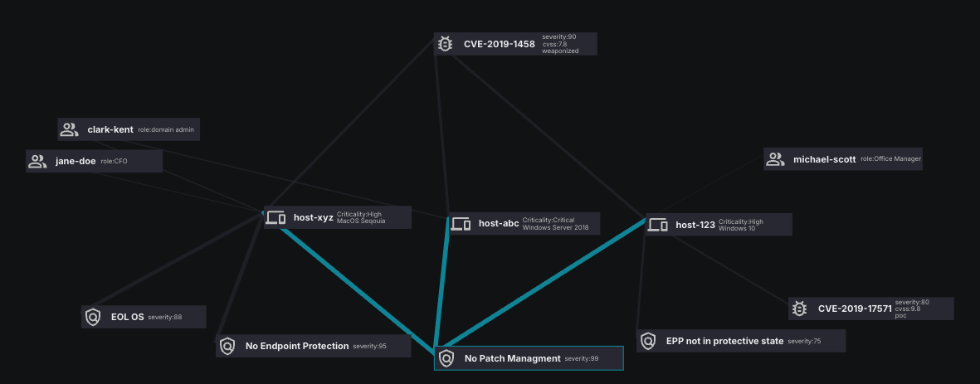This screenshot has width=980, height=384.
Task: Select the host-abc node label
Action: pyautogui.click(x=499, y=223)
